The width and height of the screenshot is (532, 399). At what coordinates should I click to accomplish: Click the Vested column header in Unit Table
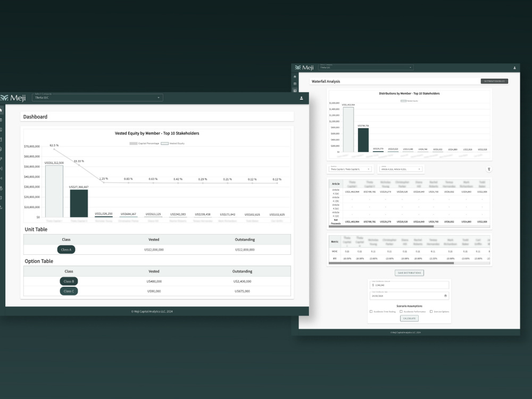[x=154, y=239]
